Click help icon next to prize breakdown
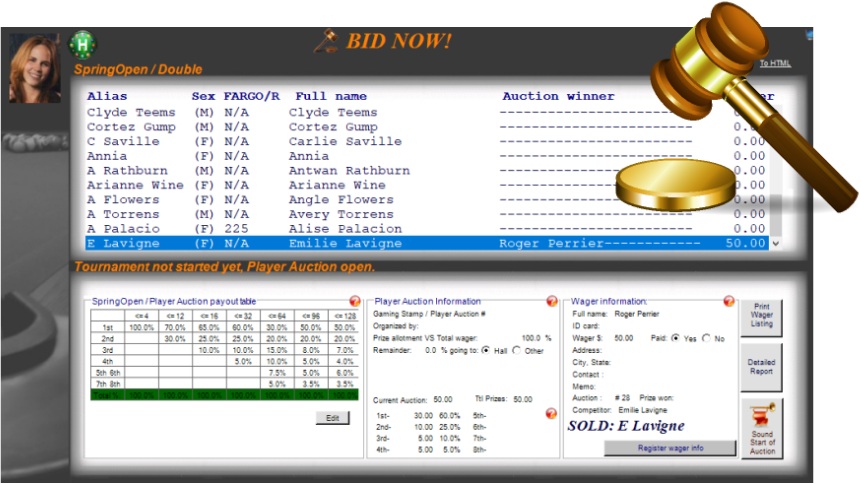The image size is (861, 484). click(552, 413)
